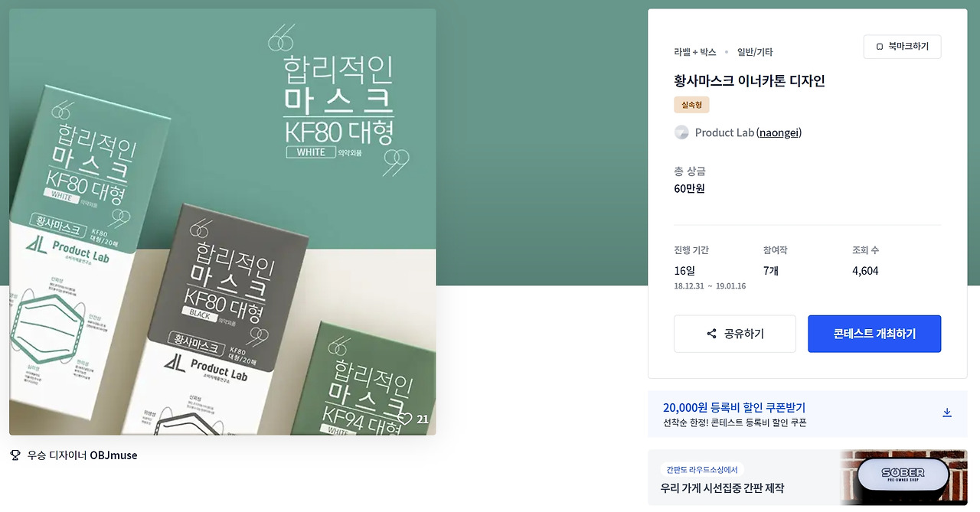This screenshot has height=512, width=980.
Task: Click the 간판도 라우드소싱에서 label
Action: pyautogui.click(x=702, y=470)
